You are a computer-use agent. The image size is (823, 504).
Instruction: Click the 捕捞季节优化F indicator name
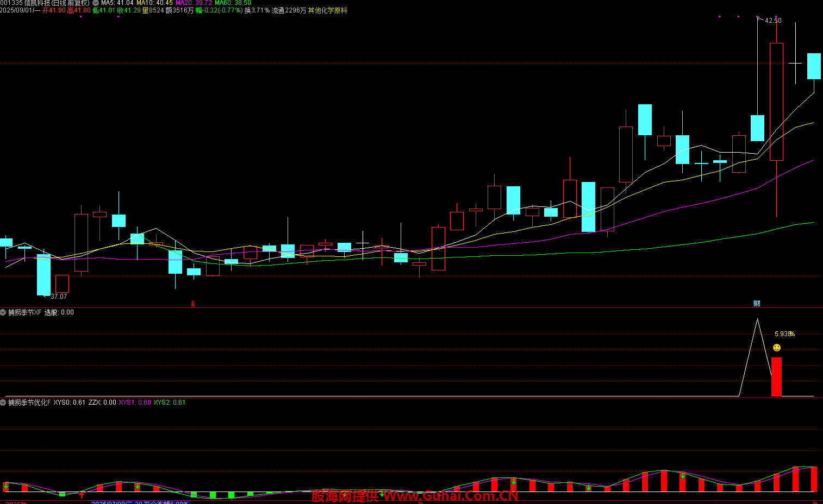[x=29, y=402]
